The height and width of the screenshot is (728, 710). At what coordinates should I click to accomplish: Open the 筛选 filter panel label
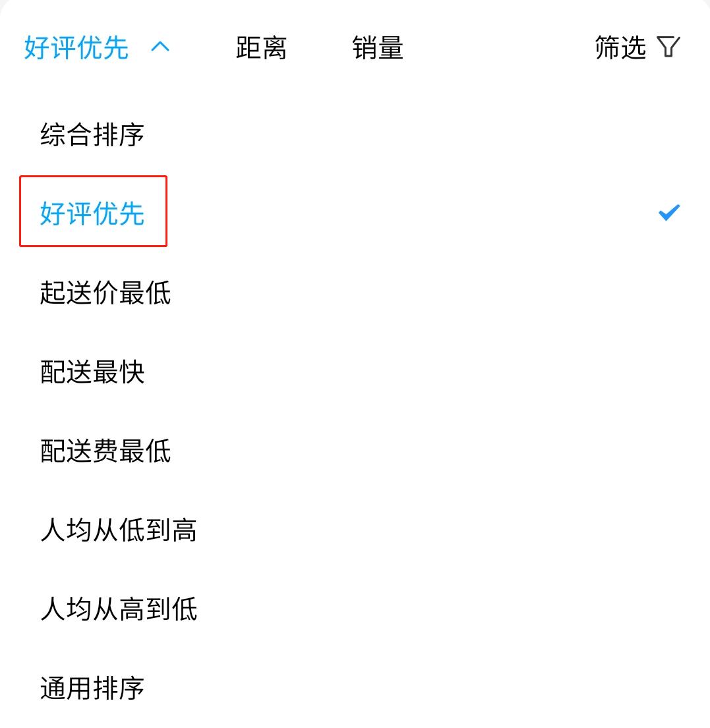pyautogui.click(x=620, y=47)
